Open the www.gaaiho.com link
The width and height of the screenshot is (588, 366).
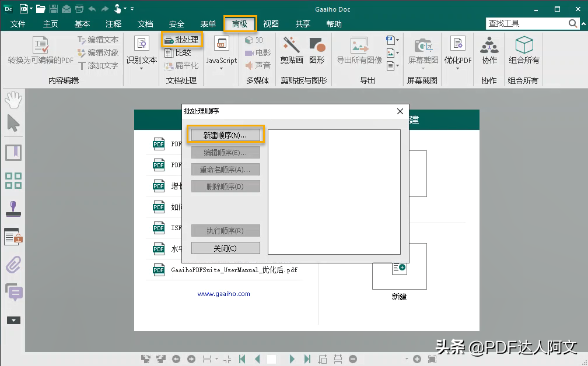(x=223, y=294)
